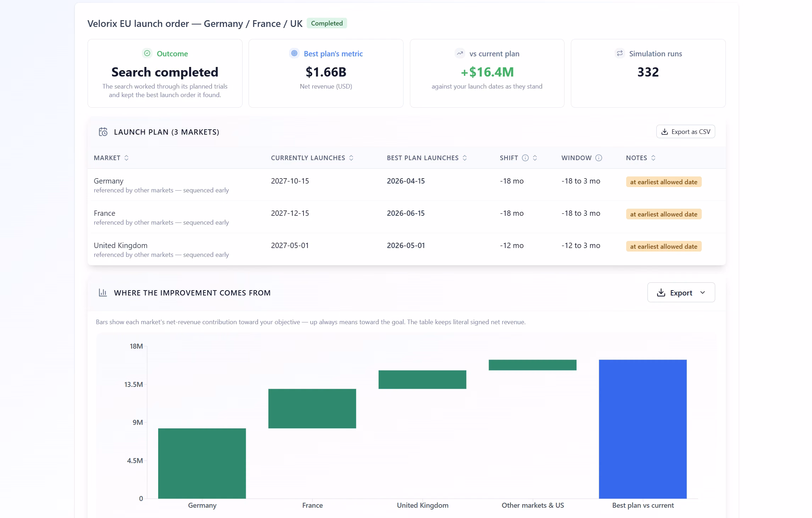
Task: Click the 332 simulation runs value
Action: pyautogui.click(x=648, y=72)
